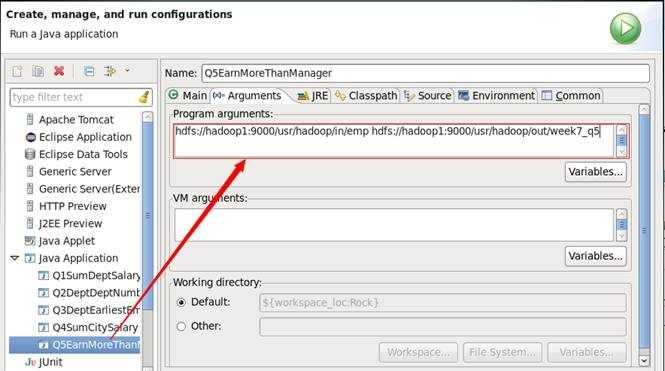665x371 pixels.
Task: Click inside Program arguments text area
Action: pyautogui.click(x=394, y=141)
